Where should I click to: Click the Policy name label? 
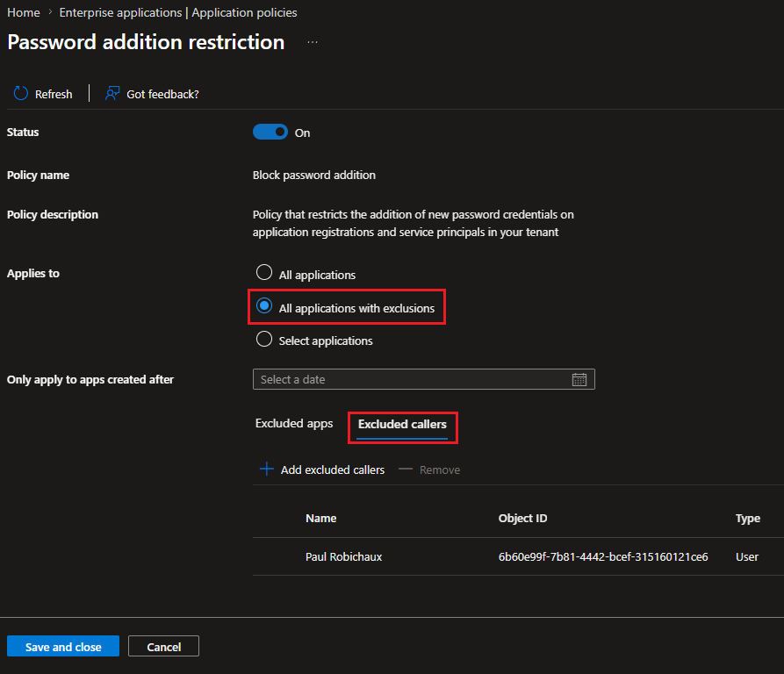point(38,175)
